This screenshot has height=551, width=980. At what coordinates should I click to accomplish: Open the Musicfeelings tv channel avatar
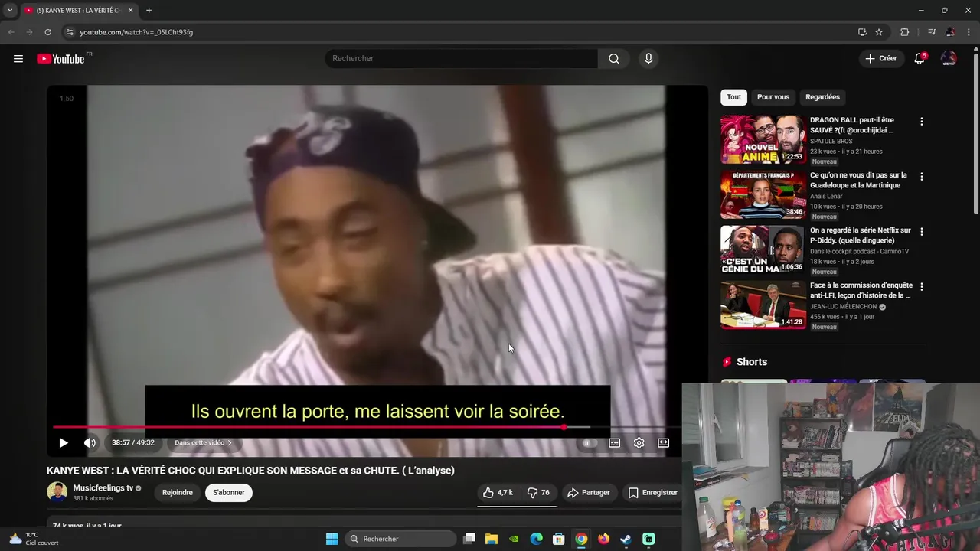(x=57, y=492)
